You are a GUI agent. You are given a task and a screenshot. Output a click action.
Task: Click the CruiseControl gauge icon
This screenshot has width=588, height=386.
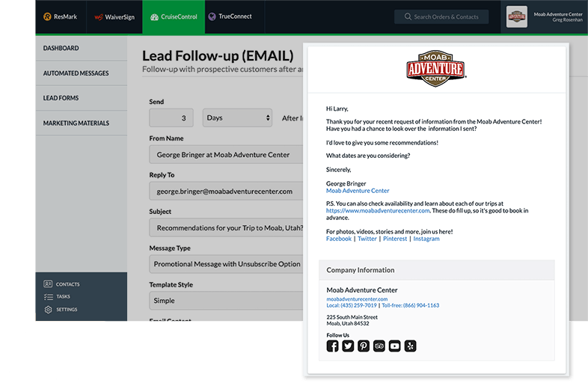tap(154, 17)
